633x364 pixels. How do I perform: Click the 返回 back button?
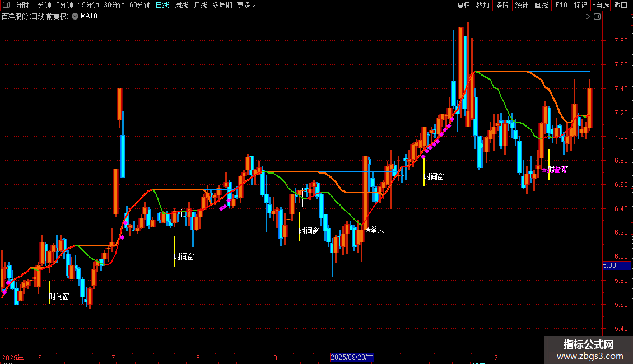coord(621,5)
